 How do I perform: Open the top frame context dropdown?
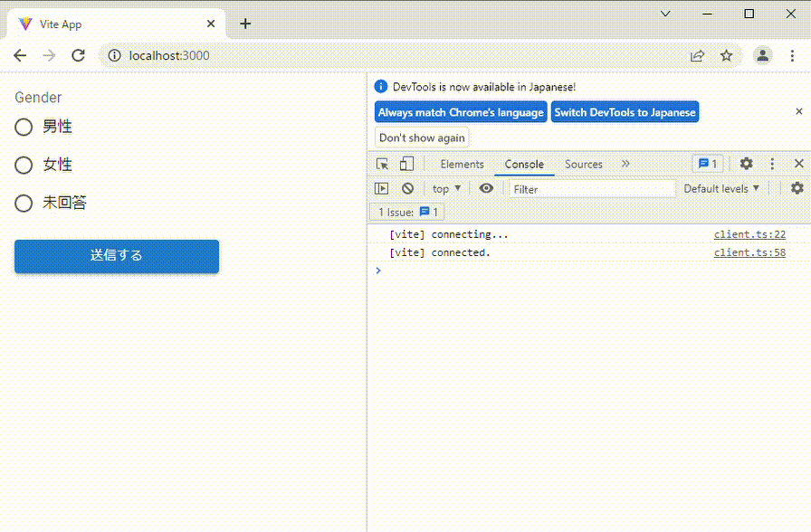(x=445, y=188)
